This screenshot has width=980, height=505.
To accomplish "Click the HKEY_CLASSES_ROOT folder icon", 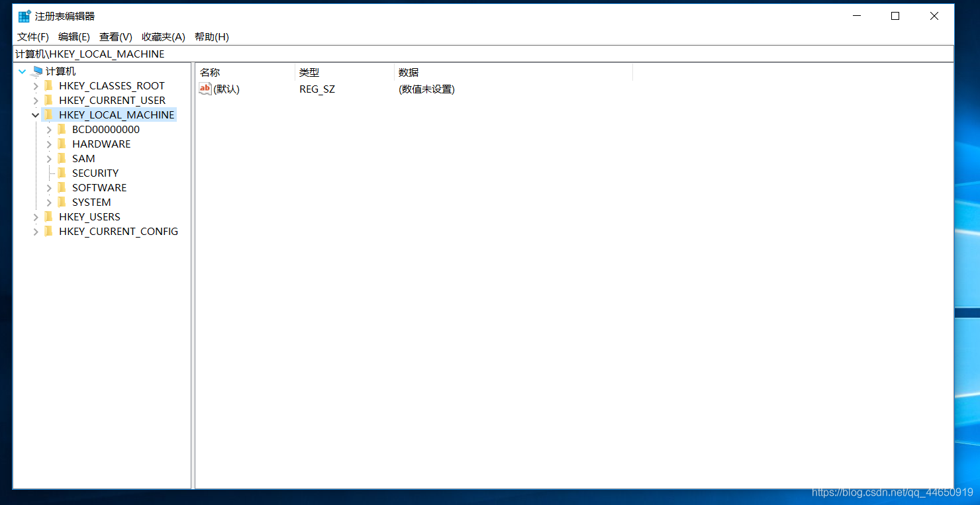I will [x=48, y=86].
